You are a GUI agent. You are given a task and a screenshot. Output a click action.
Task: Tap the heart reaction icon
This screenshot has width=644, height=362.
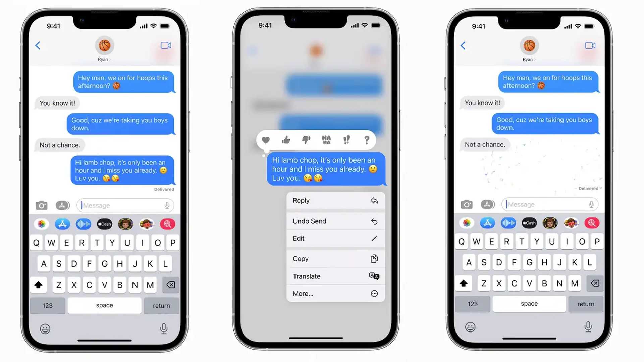pos(266,140)
